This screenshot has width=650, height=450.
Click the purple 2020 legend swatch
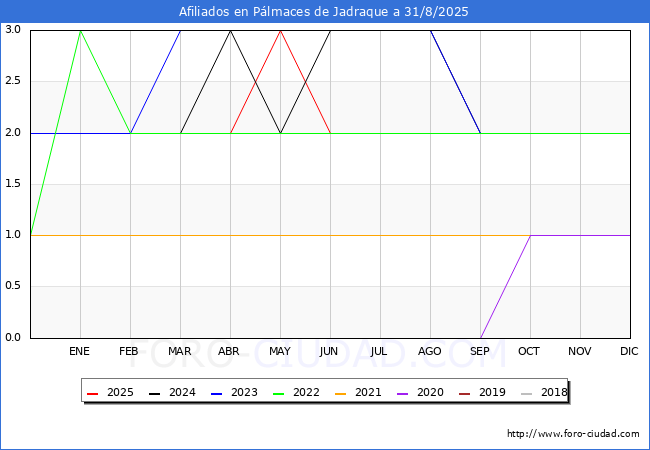[403, 394]
